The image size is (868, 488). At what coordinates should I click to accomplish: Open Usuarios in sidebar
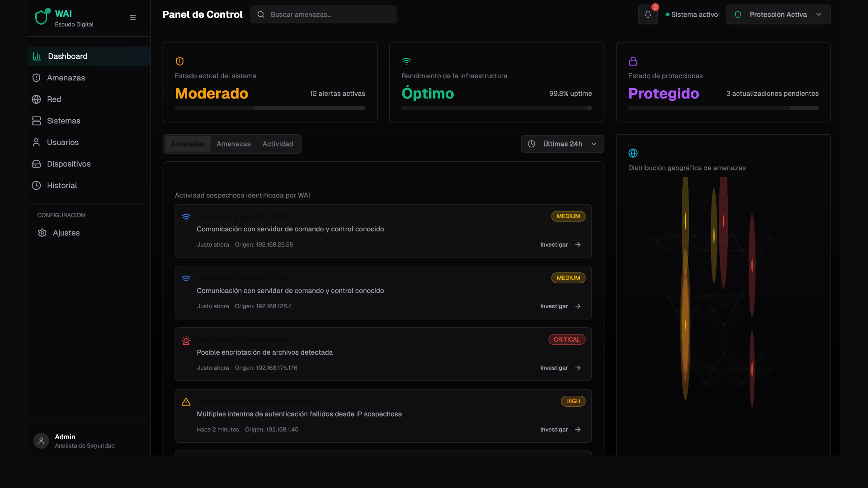coord(89,142)
